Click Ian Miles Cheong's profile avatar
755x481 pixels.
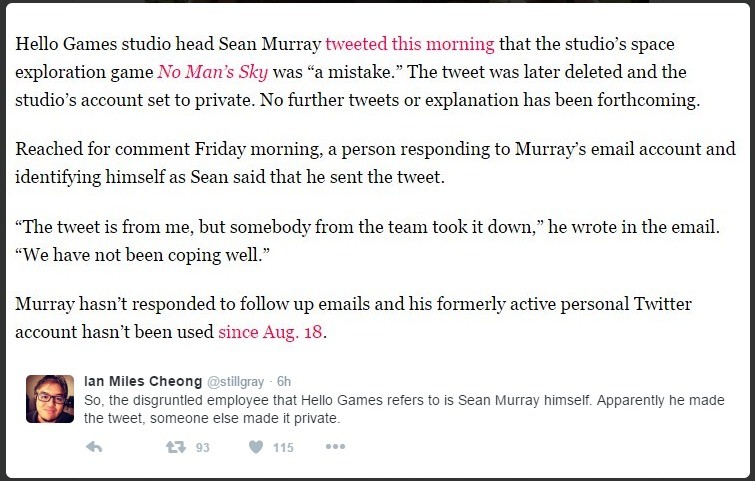[x=50, y=399]
